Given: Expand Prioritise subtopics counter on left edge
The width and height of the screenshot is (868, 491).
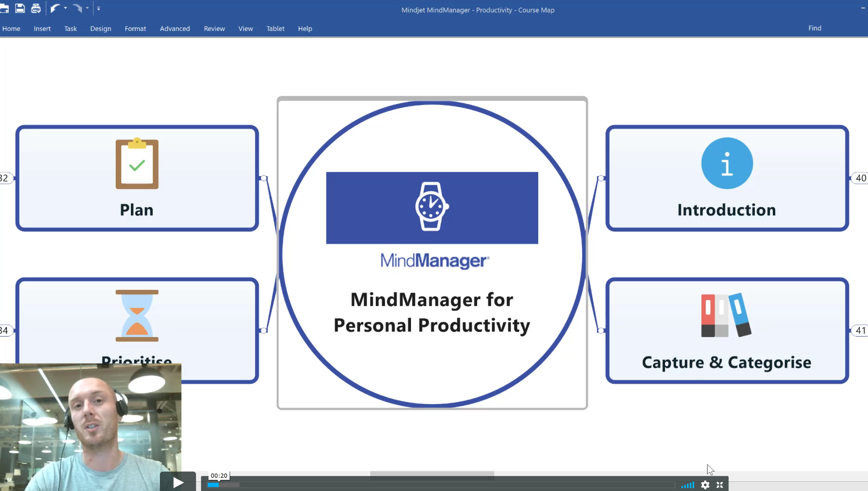Looking at the screenshot, I should [6, 330].
